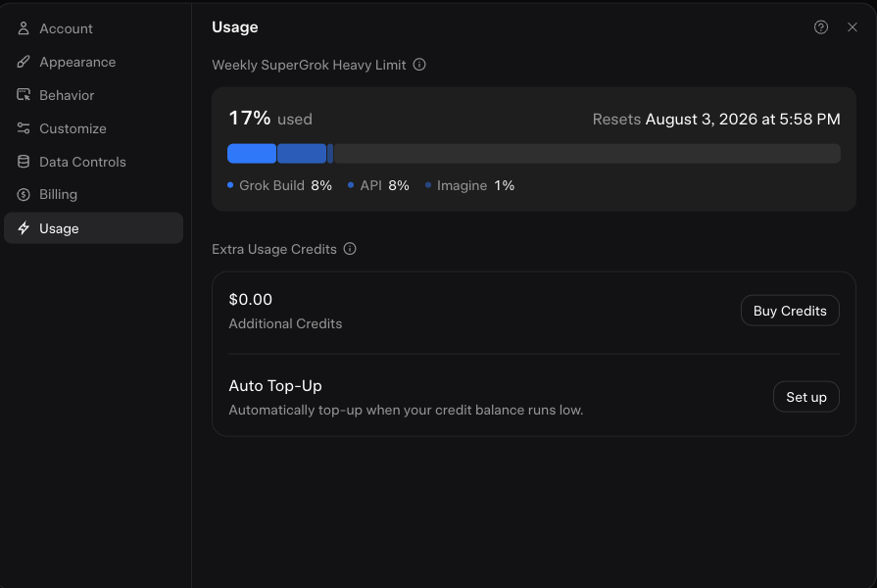877x588 pixels.
Task: Show info for Extra Usage Credits
Action: coord(350,249)
